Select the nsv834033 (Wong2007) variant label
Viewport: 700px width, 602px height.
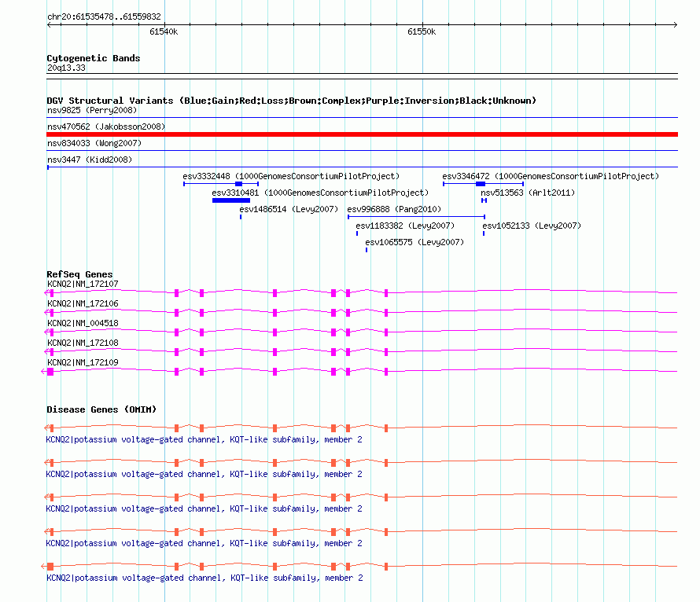[x=94, y=143]
